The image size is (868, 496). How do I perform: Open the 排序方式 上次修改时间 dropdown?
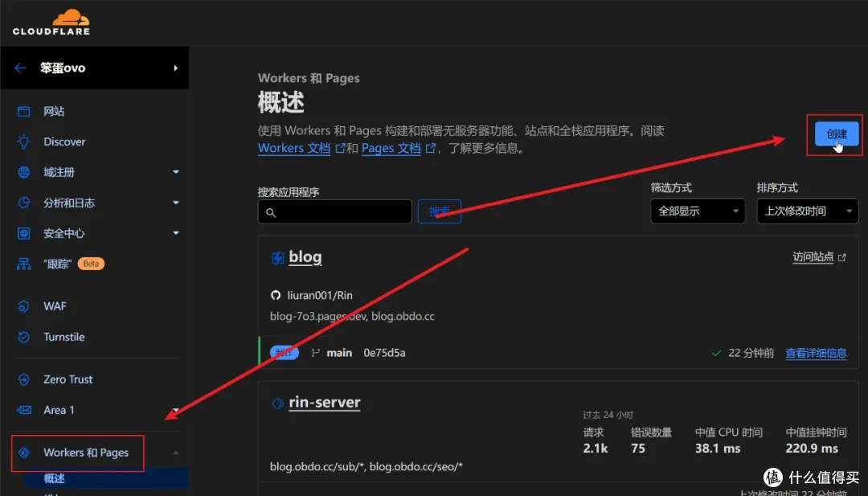click(807, 211)
